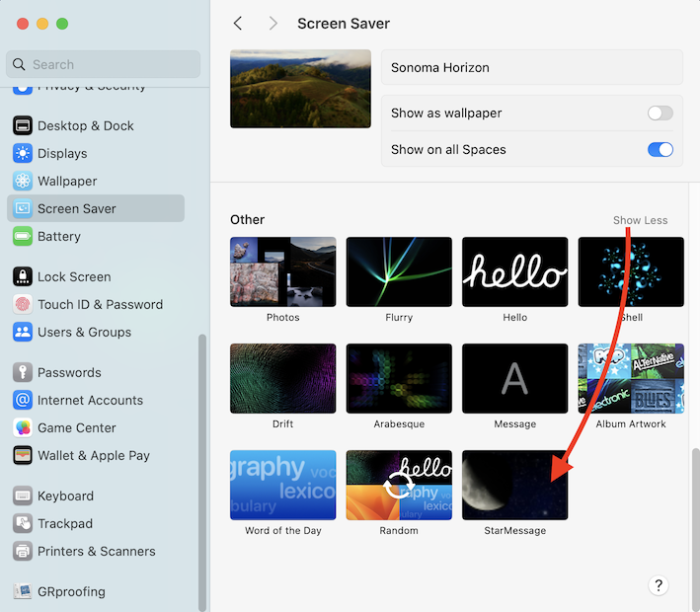This screenshot has width=700, height=612.
Task: Click the Internet Accounts @ icon
Action: (23, 400)
